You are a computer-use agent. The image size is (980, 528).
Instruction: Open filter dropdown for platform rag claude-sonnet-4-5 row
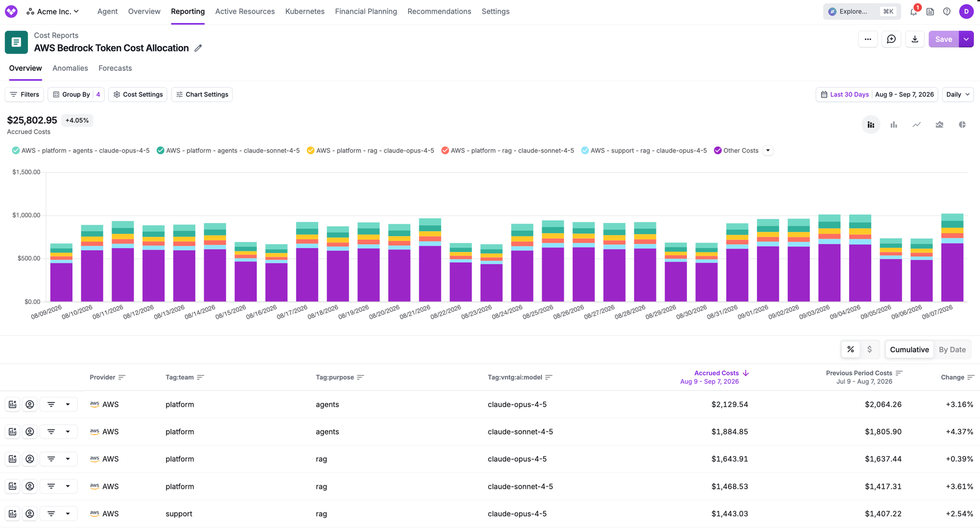59,486
